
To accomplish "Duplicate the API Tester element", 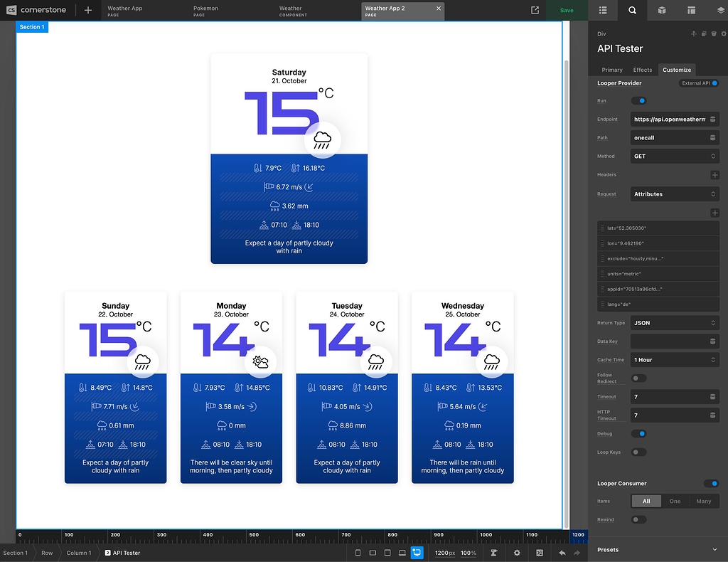I will pyautogui.click(x=703, y=33).
